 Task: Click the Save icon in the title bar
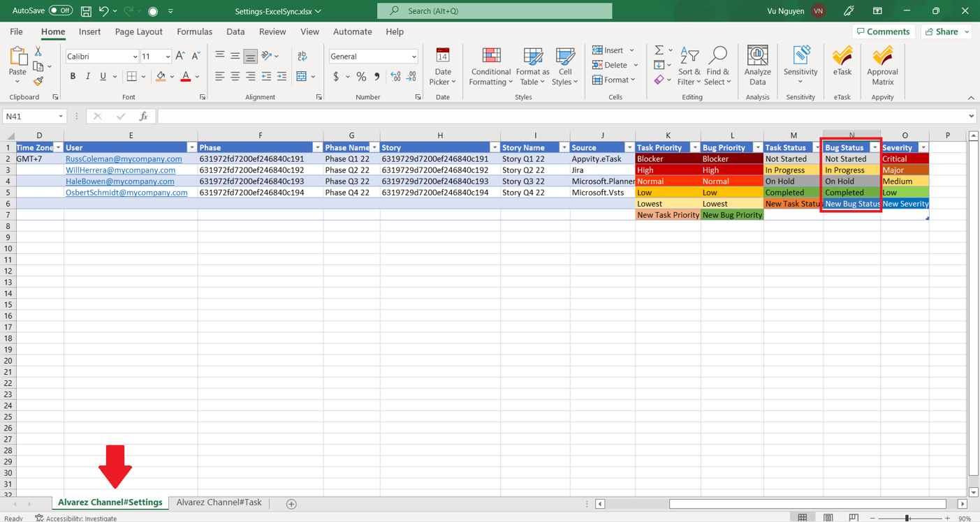point(86,11)
